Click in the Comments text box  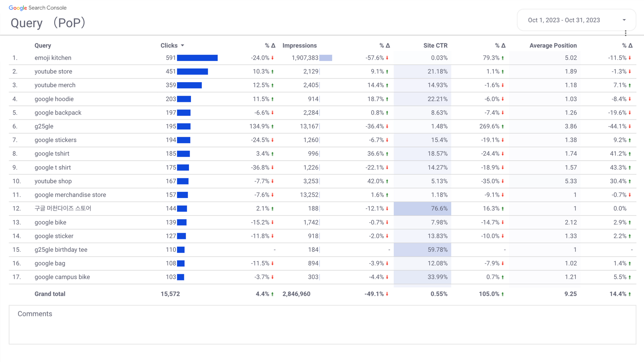(322, 328)
